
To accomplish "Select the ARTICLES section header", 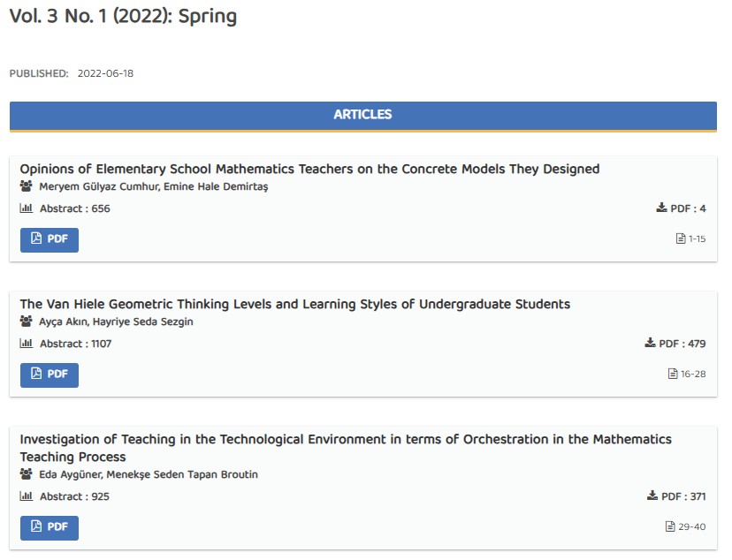I will point(362,115).
